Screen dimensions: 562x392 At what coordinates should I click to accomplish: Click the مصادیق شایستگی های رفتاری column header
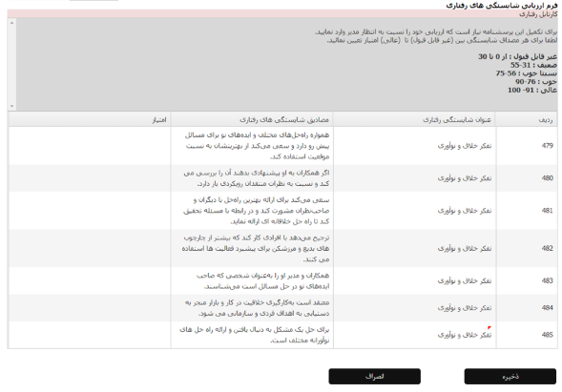coord(252,119)
